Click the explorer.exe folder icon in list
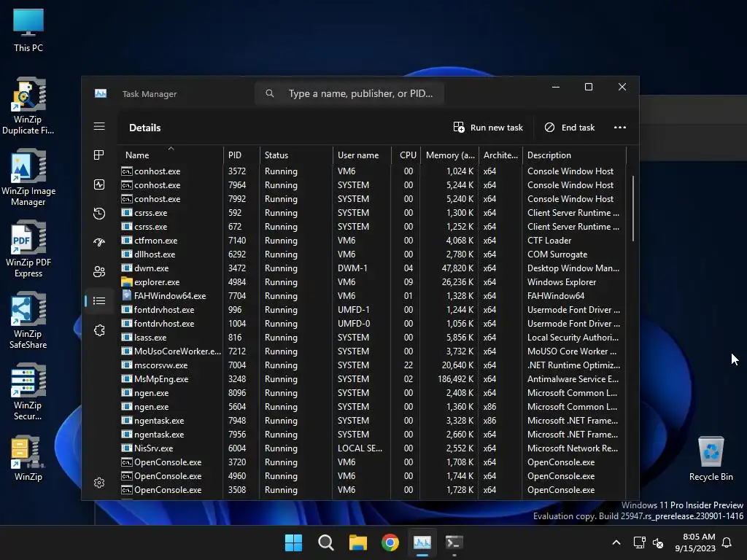The width and height of the screenshot is (747, 560). point(126,282)
